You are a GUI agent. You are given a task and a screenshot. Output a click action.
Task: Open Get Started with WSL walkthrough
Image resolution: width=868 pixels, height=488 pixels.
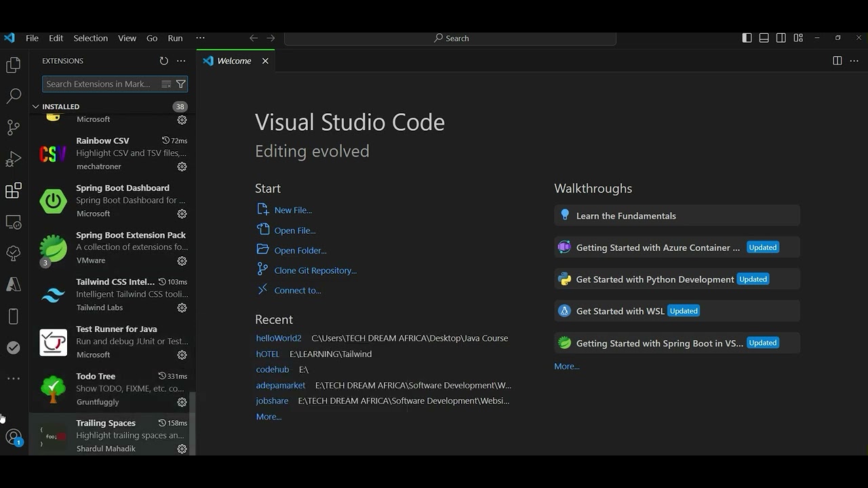677,311
